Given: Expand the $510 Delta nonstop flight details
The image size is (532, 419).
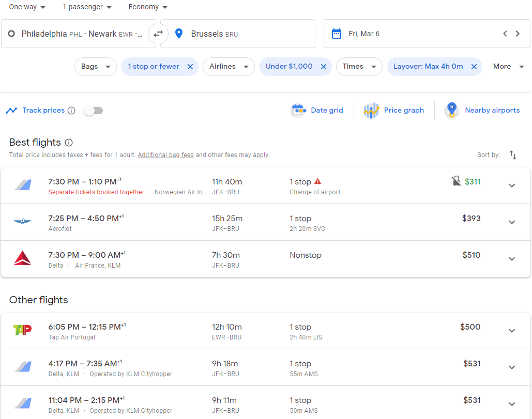Looking at the screenshot, I should [512, 259].
